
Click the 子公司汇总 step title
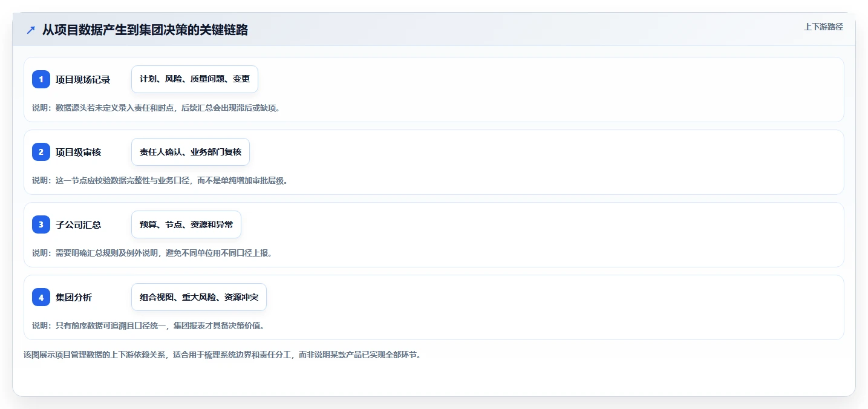(x=79, y=224)
